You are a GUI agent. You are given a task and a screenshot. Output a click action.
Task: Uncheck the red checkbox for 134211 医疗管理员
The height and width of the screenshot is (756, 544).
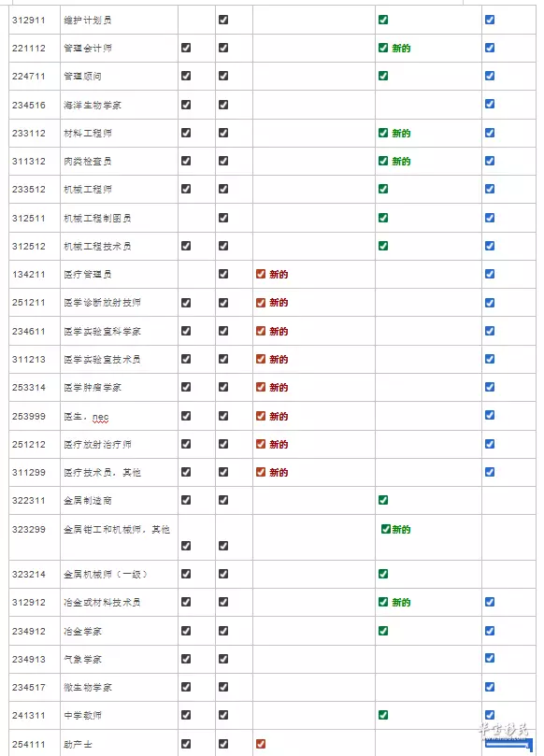point(261,274)
